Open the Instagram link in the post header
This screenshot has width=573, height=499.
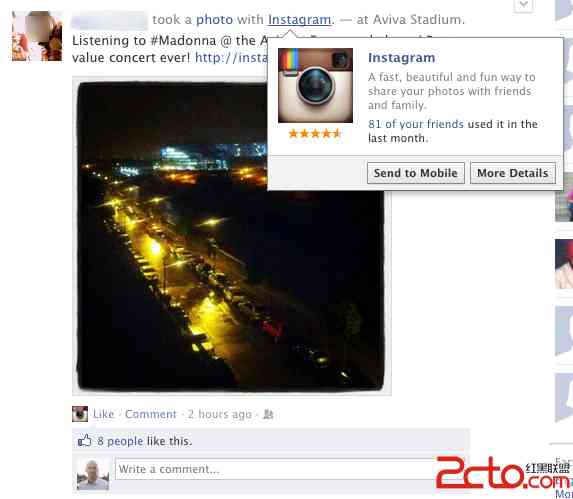pyautogui.click(x=300, y=20)
